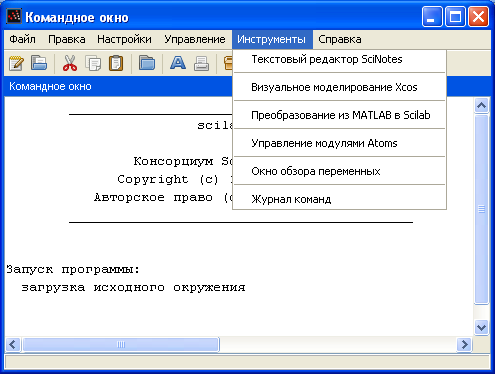Click the change folder toolbar icon
495x374 pixels.
147,63
